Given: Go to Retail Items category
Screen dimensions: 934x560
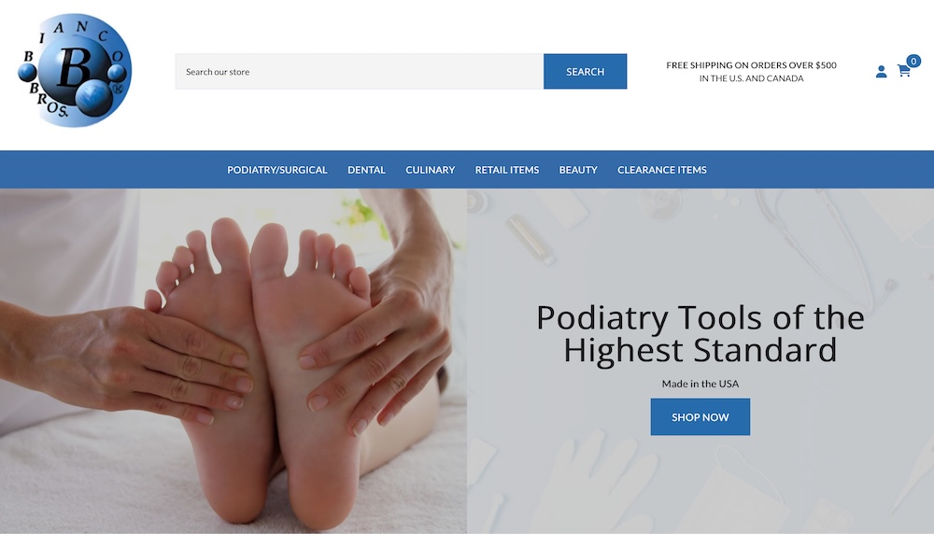Looking at the screenshot, I should tap(507, 170).
